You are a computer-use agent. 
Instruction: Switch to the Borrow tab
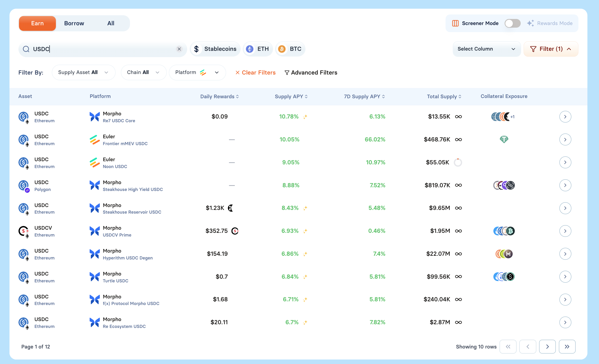74,23
